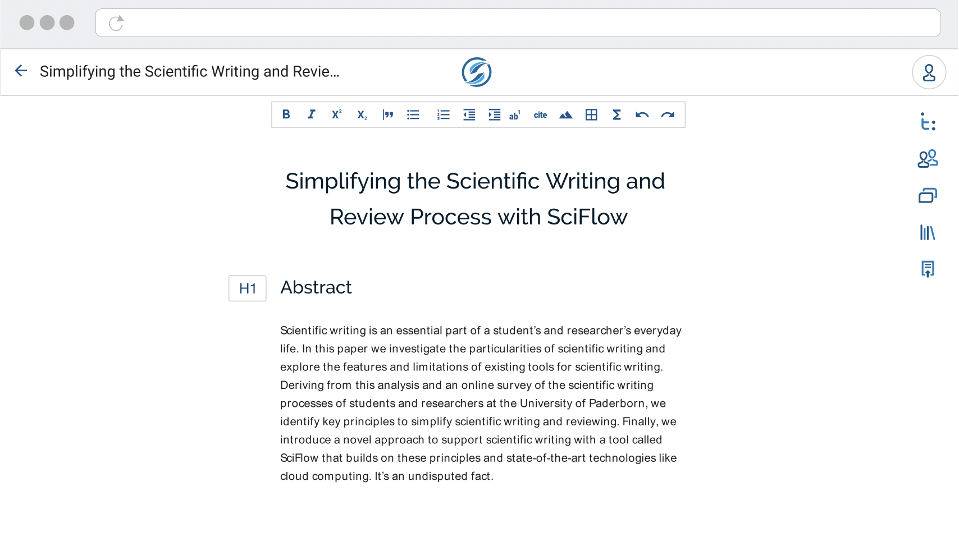Open the user profile menu
Viewport: 959px width, 560px height.
(x=929, y=71)
